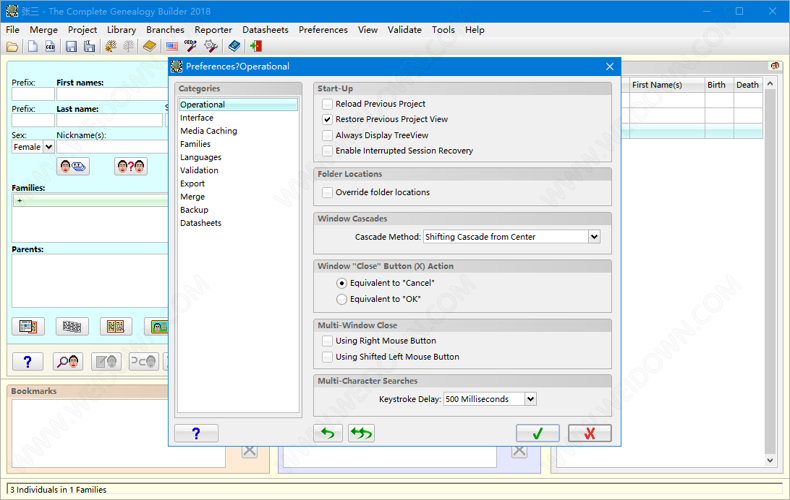Click the greyed-out tree icon
Image resolution: width=790 pixels, height=500 pixels.
(x=129, y=47)
